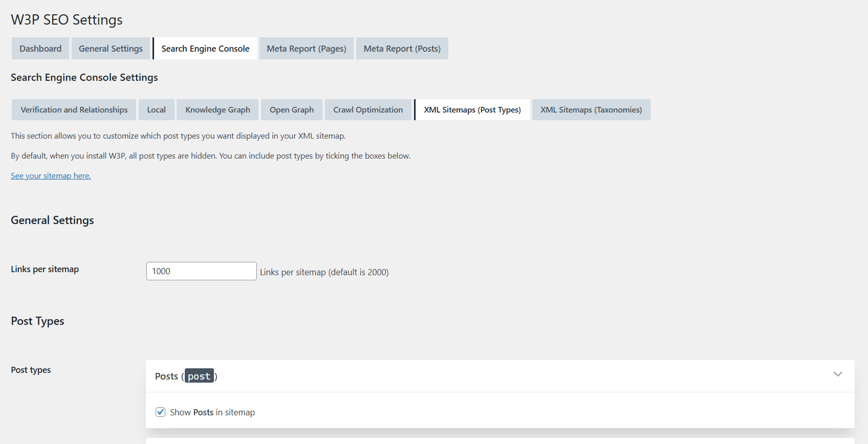Open the Open Graph subtab
Image resolution: width=868 pixels, height=444 pixels.
tap(292, 110)
